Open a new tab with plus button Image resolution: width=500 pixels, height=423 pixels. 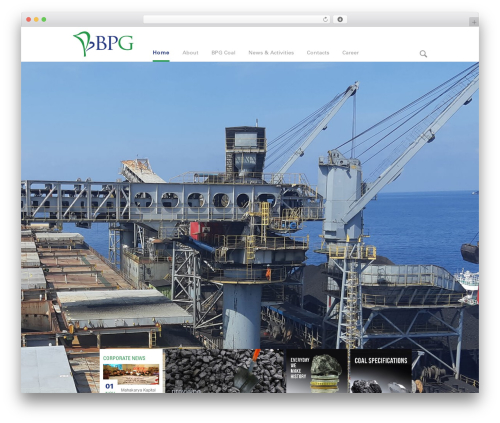[474, 22]
